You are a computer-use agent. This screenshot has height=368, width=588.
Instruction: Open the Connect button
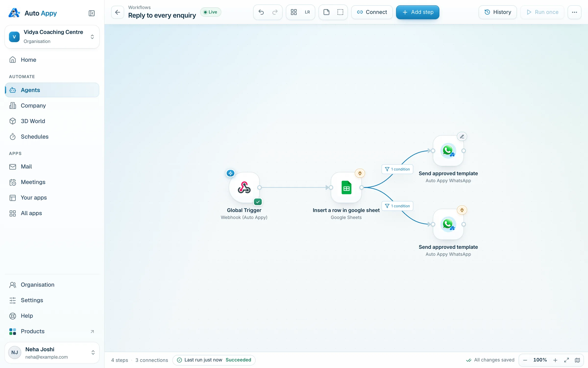(x=372, y=12)
